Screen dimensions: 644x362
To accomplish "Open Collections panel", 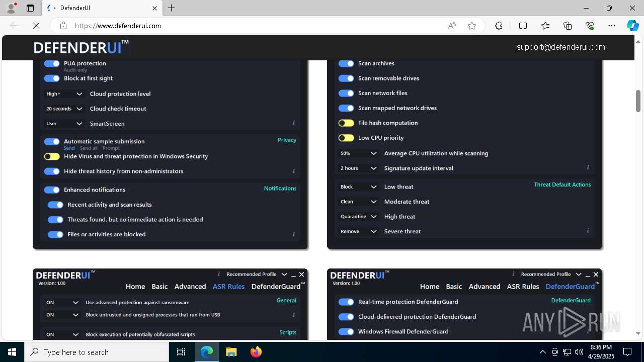I will [568, 26].
